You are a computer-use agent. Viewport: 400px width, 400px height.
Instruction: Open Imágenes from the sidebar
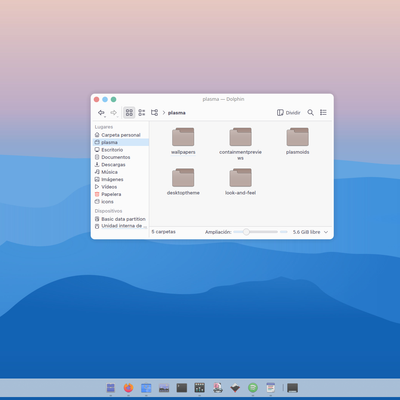click(x=120, y=179)
